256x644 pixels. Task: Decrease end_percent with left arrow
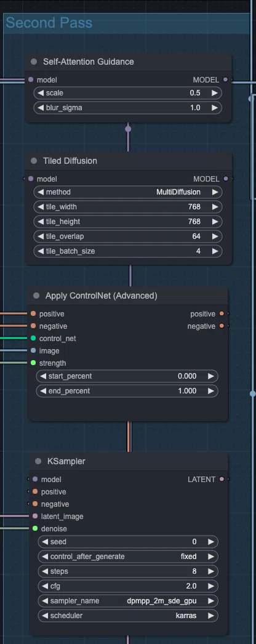[43, 391]
